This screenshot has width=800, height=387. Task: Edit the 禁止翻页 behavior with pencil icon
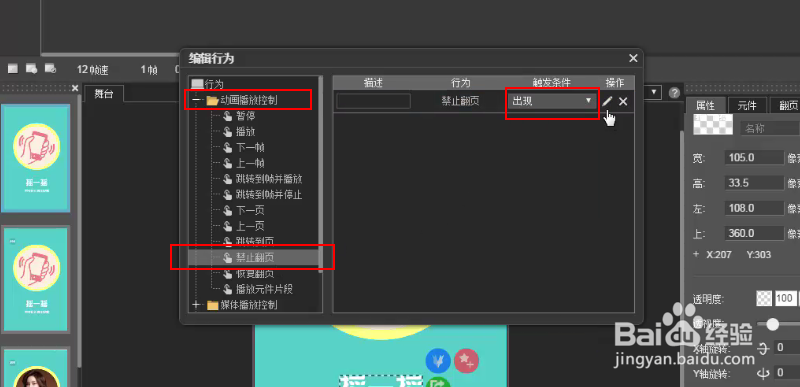606,101
